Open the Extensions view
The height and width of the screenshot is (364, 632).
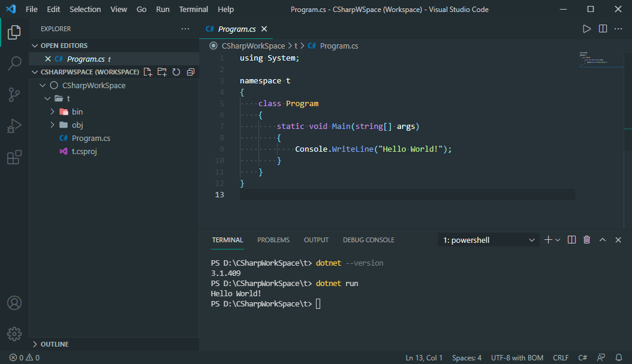click(x=14, y=157)
